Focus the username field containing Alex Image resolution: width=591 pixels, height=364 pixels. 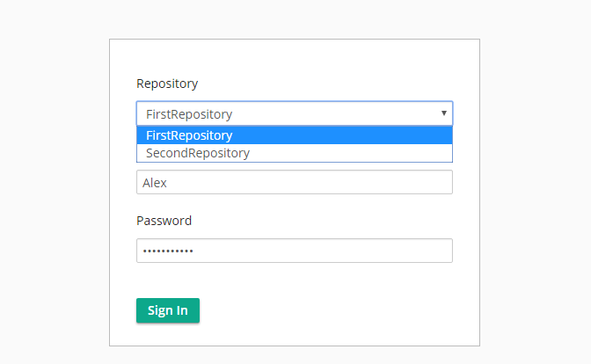(295, 182)
